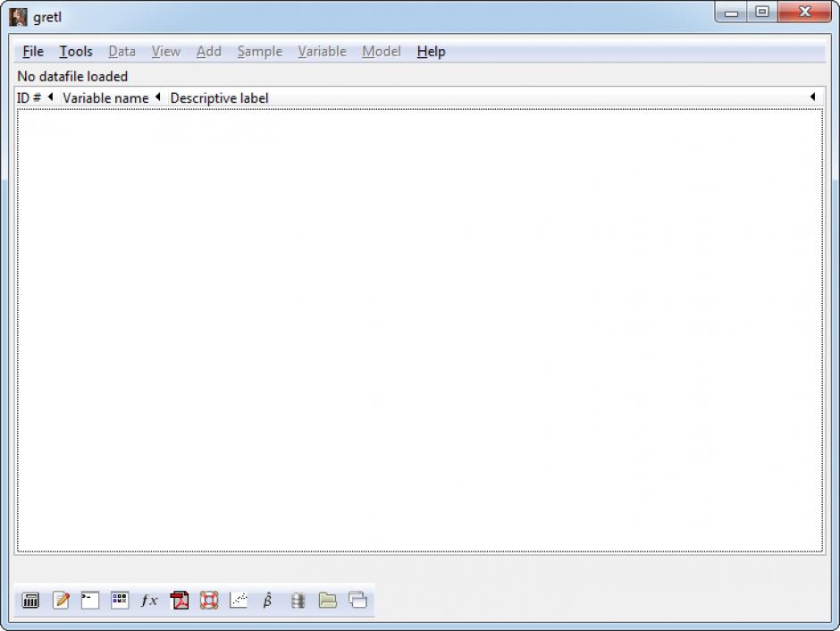
Task: Open the File menu
Action: (x=33, y=52)
